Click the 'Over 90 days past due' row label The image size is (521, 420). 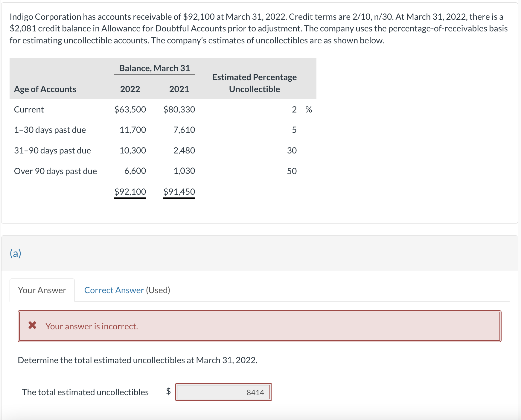point(56,171)
